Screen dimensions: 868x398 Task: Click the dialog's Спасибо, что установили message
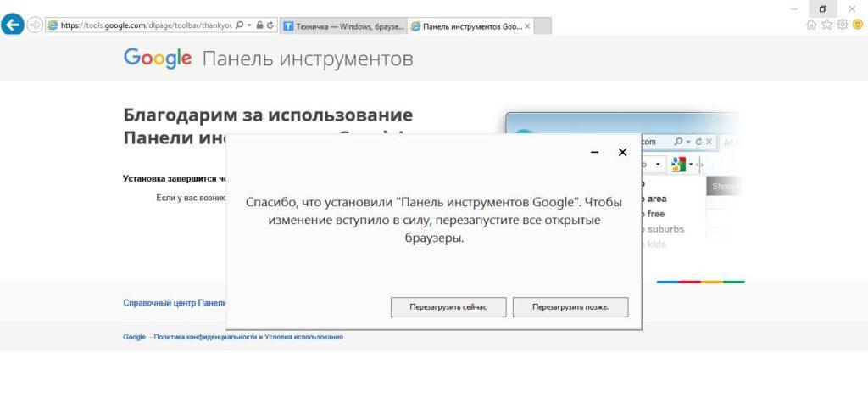(434, 220)
